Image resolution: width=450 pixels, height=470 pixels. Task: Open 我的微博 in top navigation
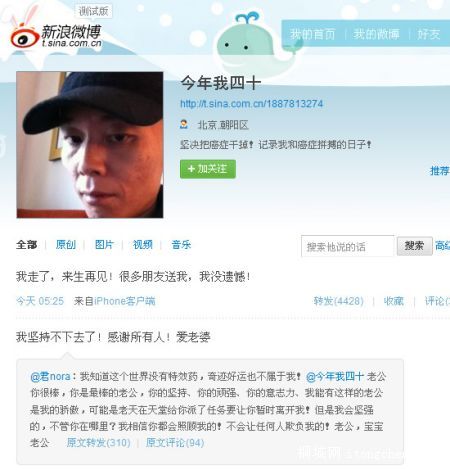[x=376, y=34]
